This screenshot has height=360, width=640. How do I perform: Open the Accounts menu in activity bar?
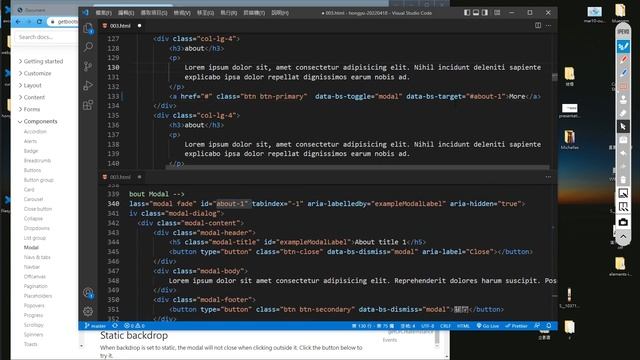[x=88, y=292]
